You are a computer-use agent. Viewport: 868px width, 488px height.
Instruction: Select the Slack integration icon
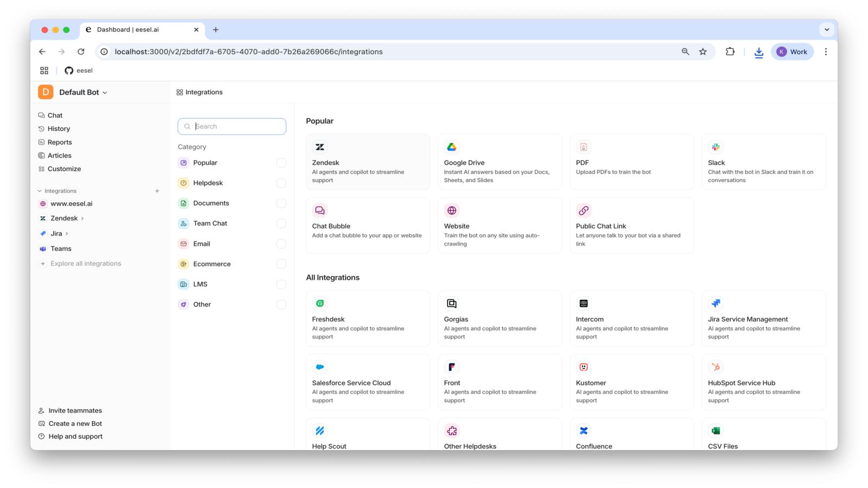click(716, 146)
